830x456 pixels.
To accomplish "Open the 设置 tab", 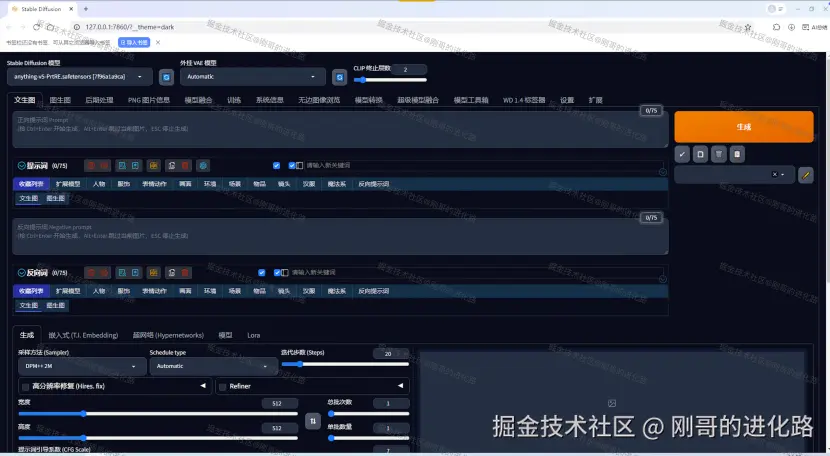I will pos(567,100).
